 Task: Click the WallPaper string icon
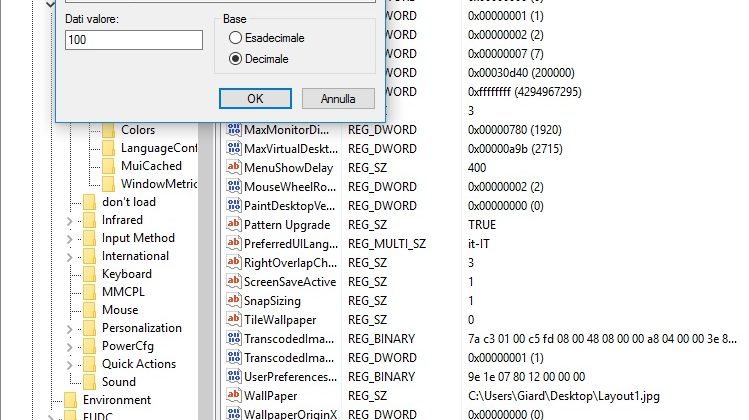[x=234, y=395]
